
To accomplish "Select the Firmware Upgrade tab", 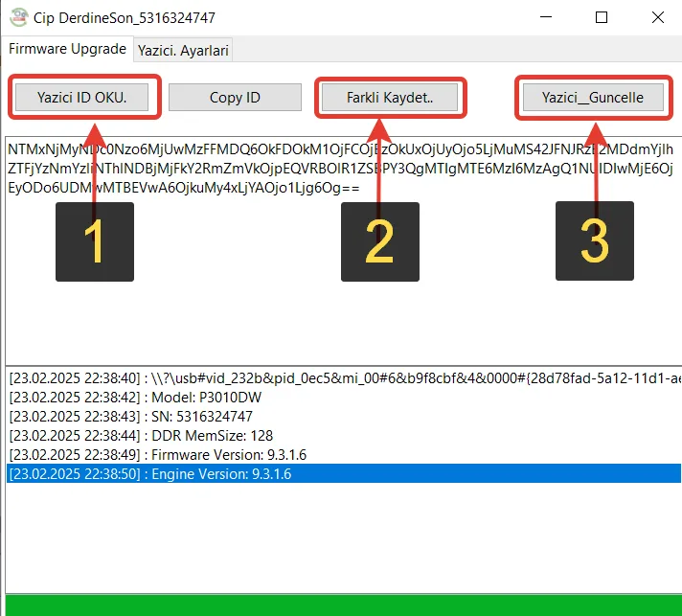I will point(67,49).
